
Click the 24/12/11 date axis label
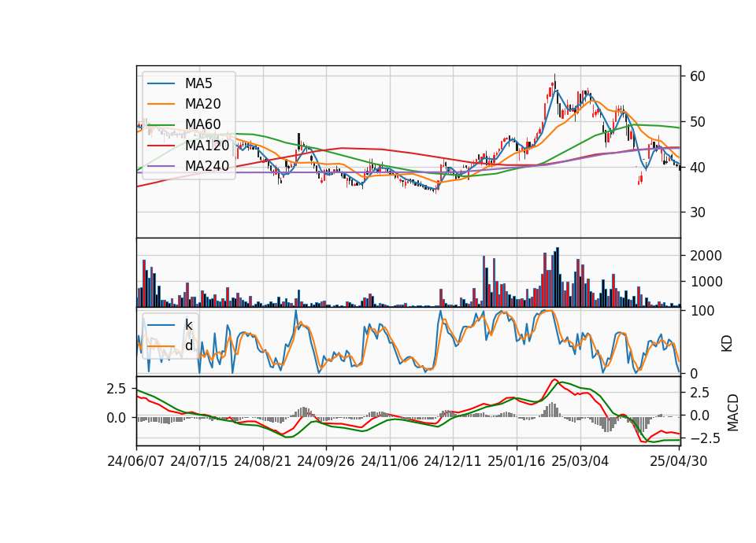(x=453, y=461)
